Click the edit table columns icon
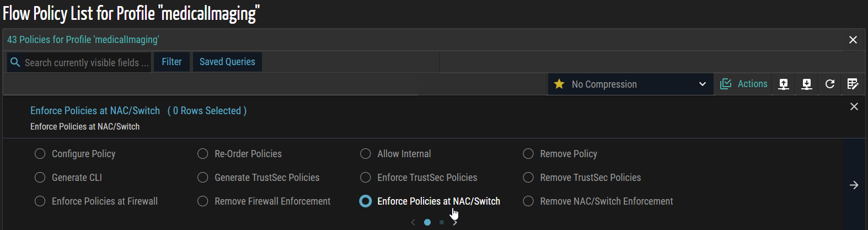This screenshot has height=230, width=868. [x=853, y=84]
